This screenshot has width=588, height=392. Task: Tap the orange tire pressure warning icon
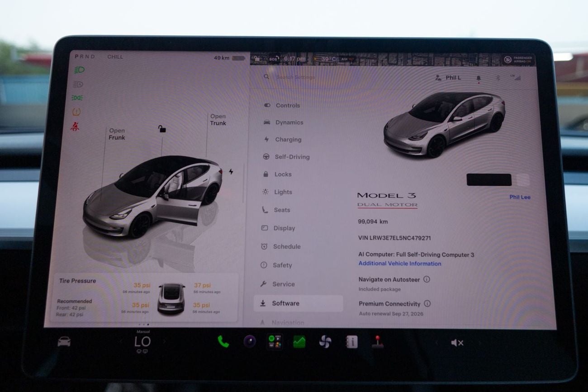tap(76, 112)
